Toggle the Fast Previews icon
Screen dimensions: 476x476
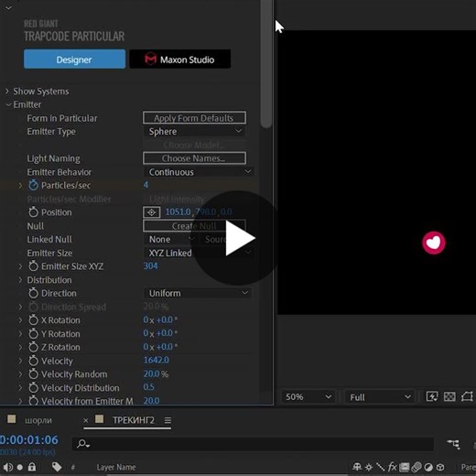point(432,396)
